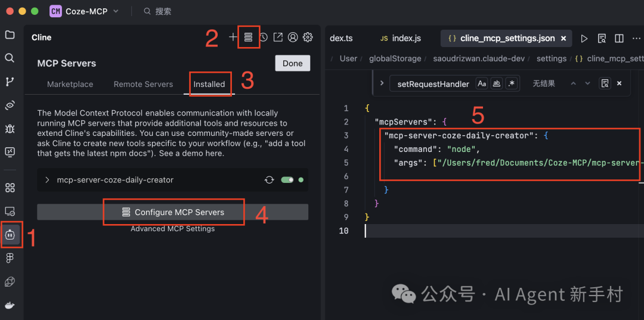Go to previous match arrow in find
Viewport: 644px width, 320px height.
[x=574, y=83]
